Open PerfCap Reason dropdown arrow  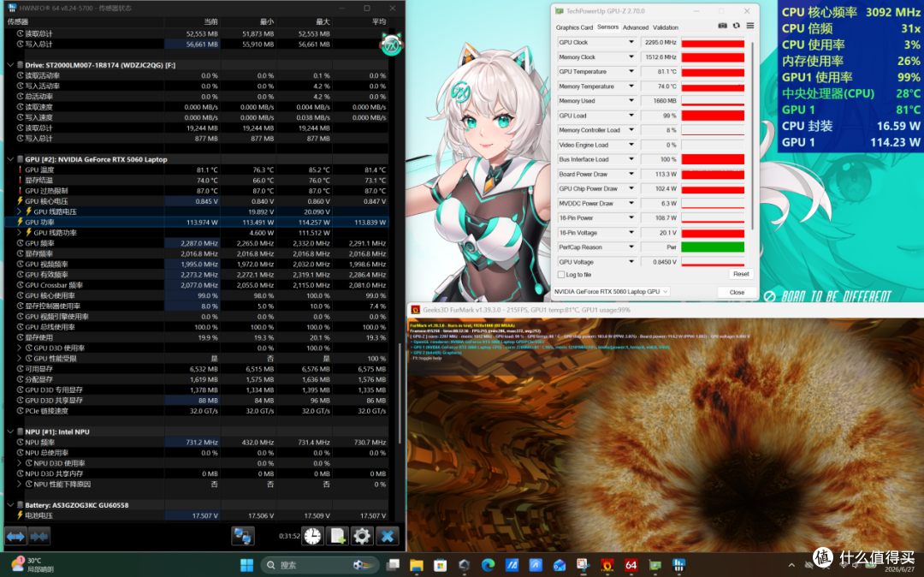pos(631,247)
